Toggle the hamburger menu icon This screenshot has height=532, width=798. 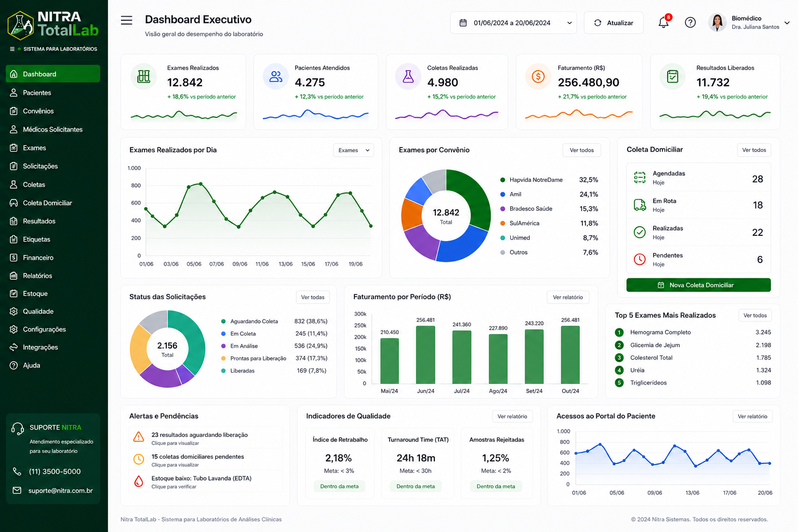pos(127,20)
